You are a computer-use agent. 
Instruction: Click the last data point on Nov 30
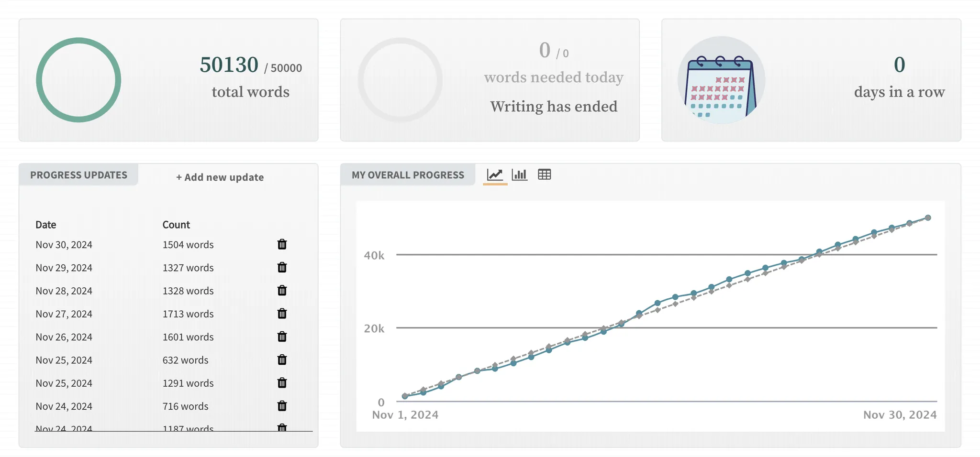pyautogui.click(x=928, y=218)
